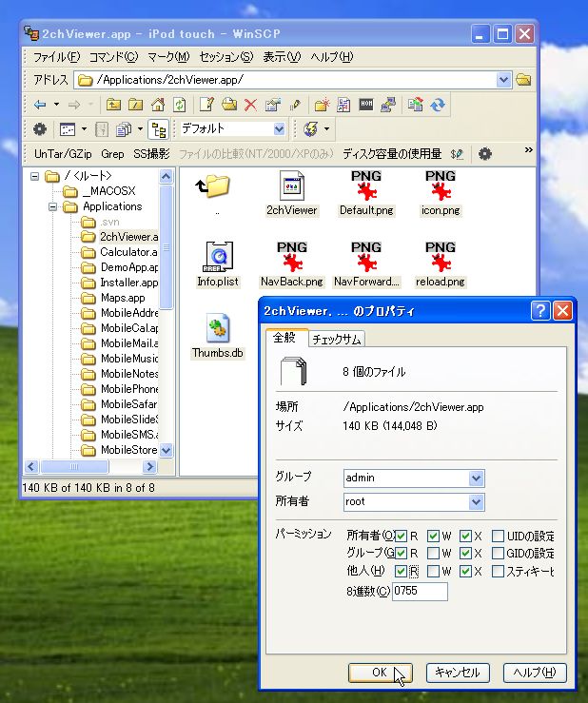Click the ヘルプ(H) dialog button
Viewport: 588px width, 703px height.
[535, 673]
